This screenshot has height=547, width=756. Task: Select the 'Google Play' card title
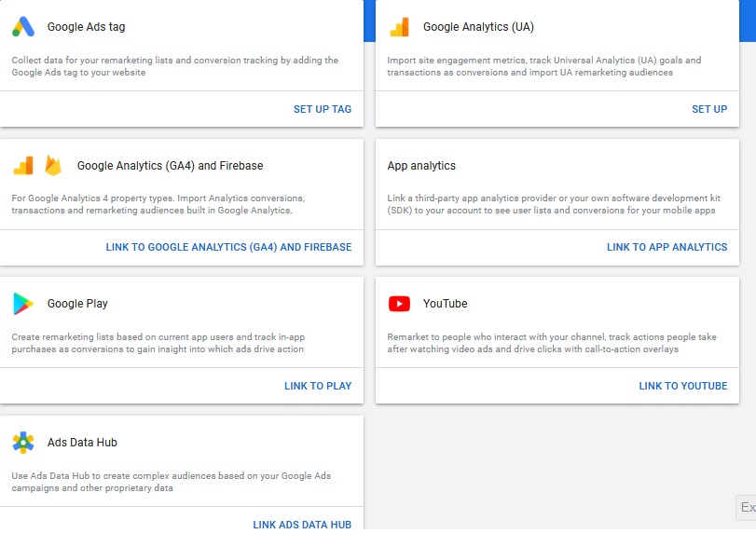[77, 304]
